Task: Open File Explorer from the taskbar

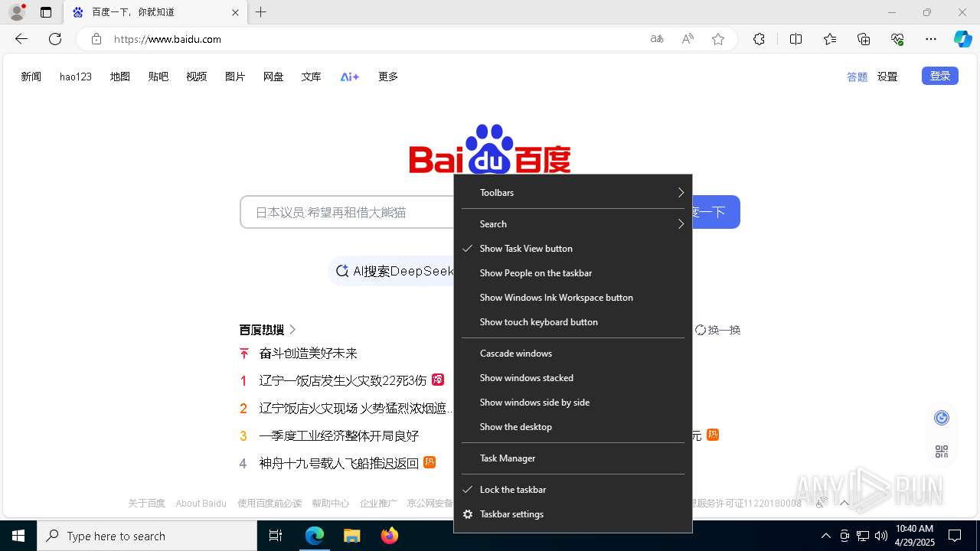Action: (x=351, y=536)
